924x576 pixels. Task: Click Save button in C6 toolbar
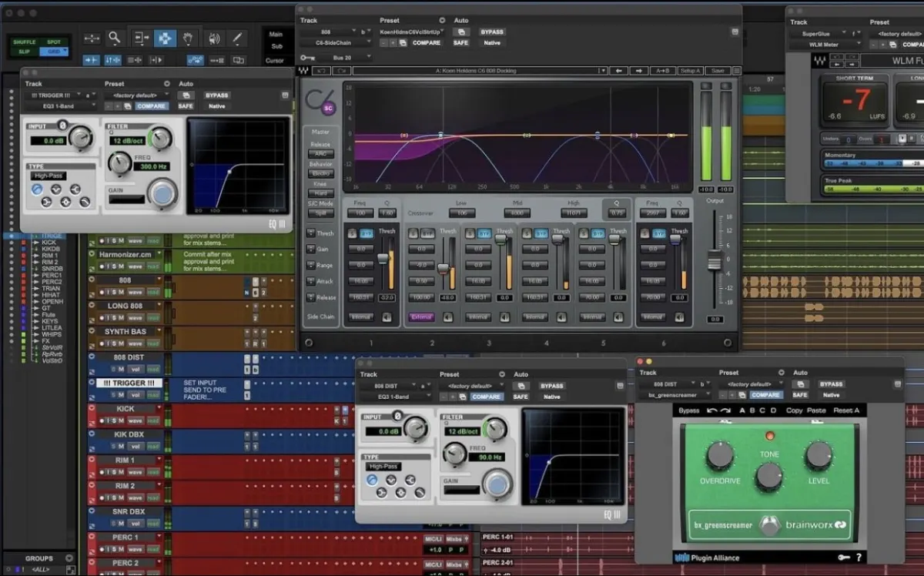[718, 71]
